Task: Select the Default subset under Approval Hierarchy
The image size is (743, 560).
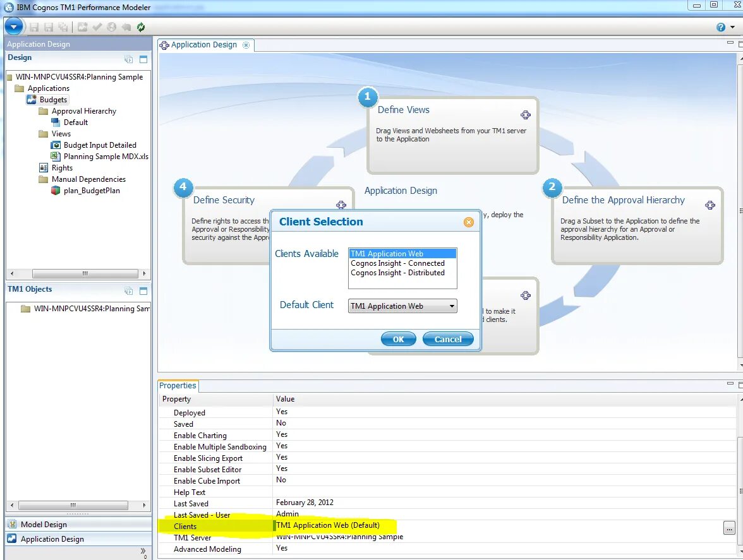Action: (x=76, y=122)
